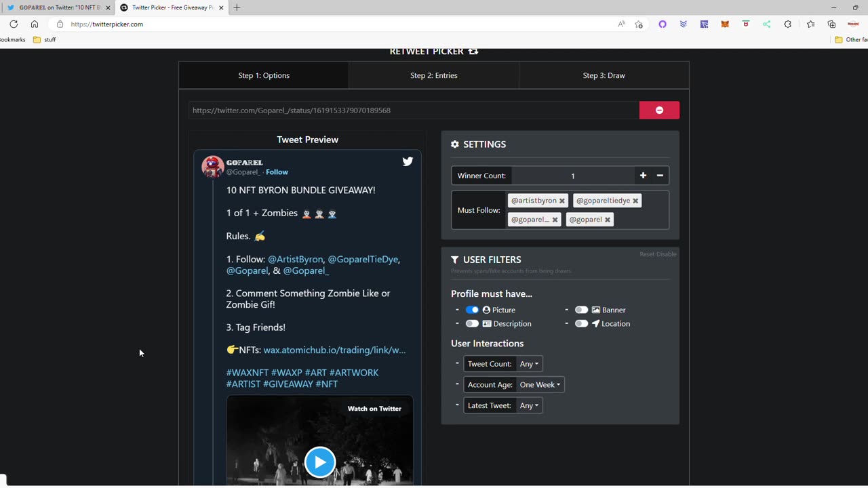Click the browser refresh button
Viewport: 868px width, 488px height.
coord(14,24)
